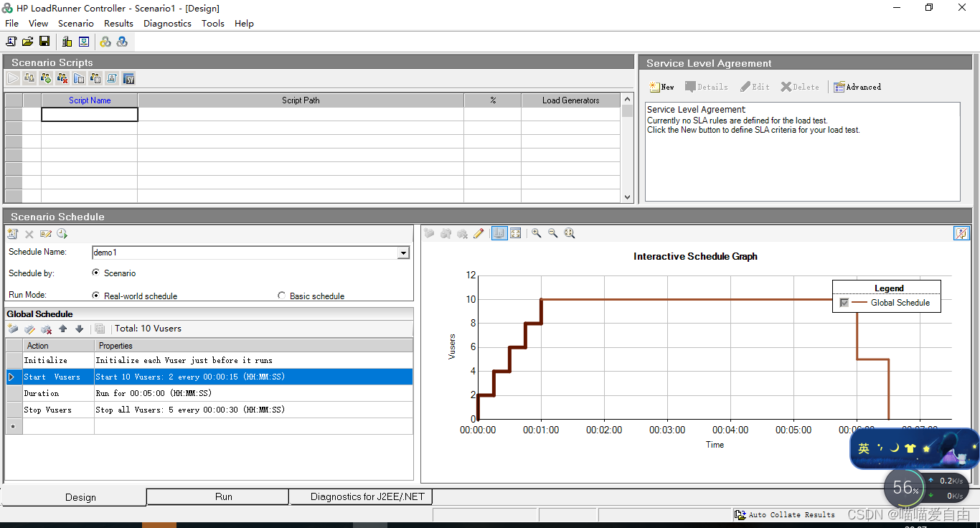
Task: Toggle the graph view mode icon
Action: (499, 233)
